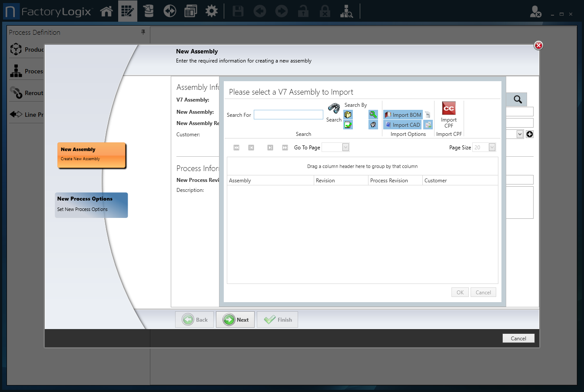Viewport: 584px width, 392px height.
Task: Open the Settings gear in the top toolbar
Action: (212, 11)
